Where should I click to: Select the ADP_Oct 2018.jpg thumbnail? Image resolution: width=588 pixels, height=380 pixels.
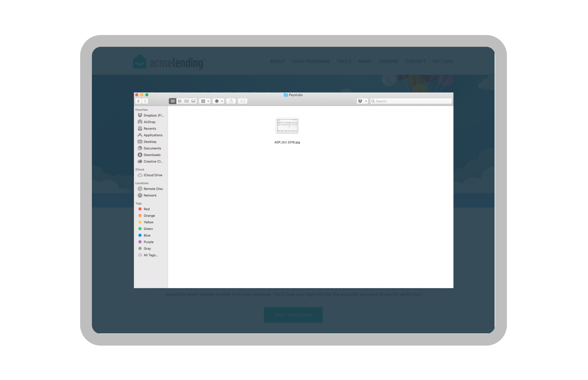(x=287, y=126)
